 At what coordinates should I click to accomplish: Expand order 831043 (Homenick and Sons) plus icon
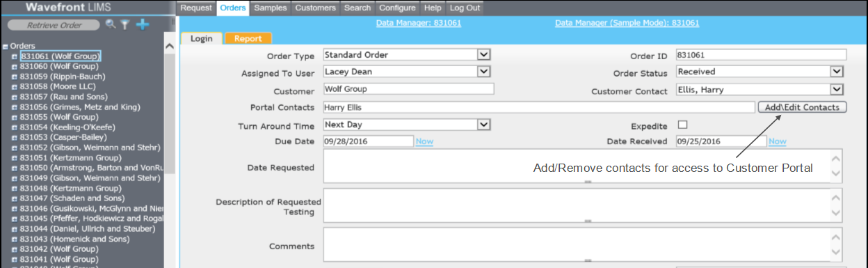point(15,239)
